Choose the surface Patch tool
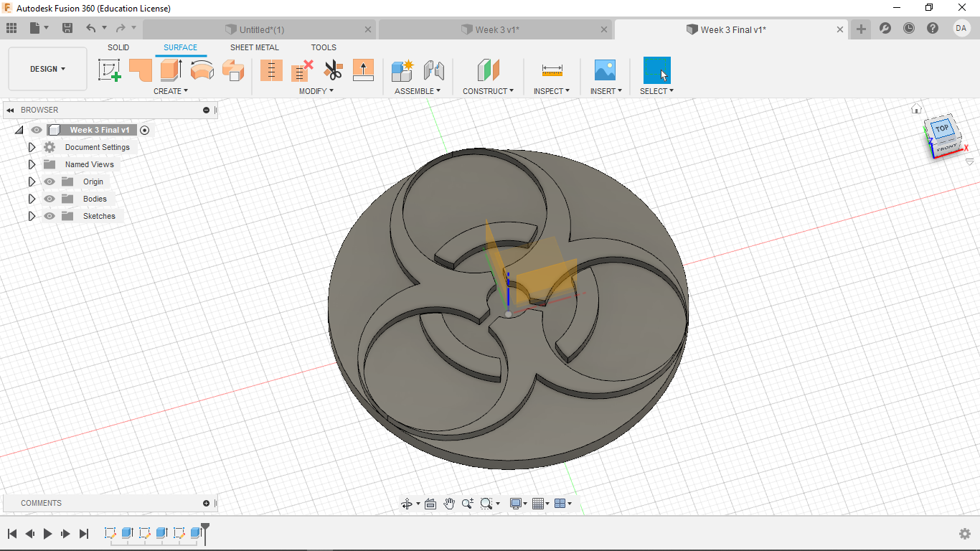The width and height of the screenshot is (980, 551). 140,70
